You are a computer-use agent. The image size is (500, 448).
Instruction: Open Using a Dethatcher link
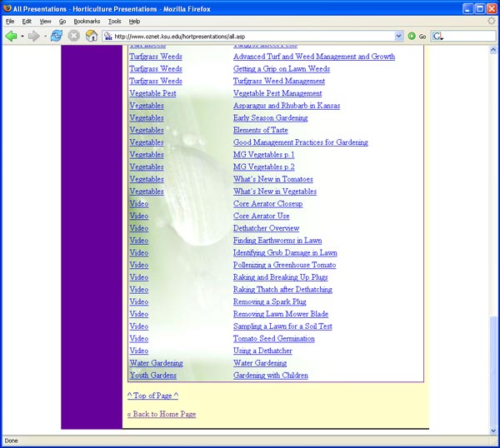click(262, 351)
